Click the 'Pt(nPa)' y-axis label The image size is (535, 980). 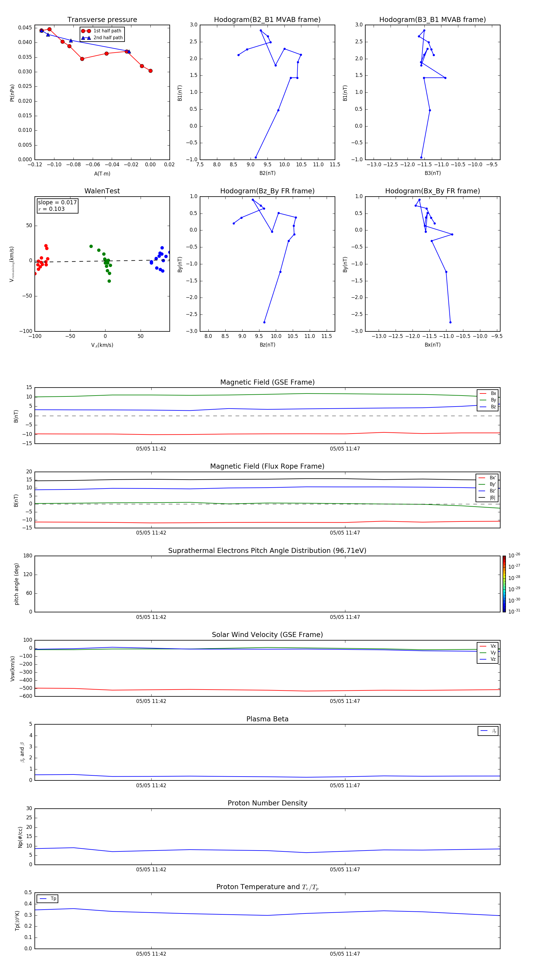(12, 92)
